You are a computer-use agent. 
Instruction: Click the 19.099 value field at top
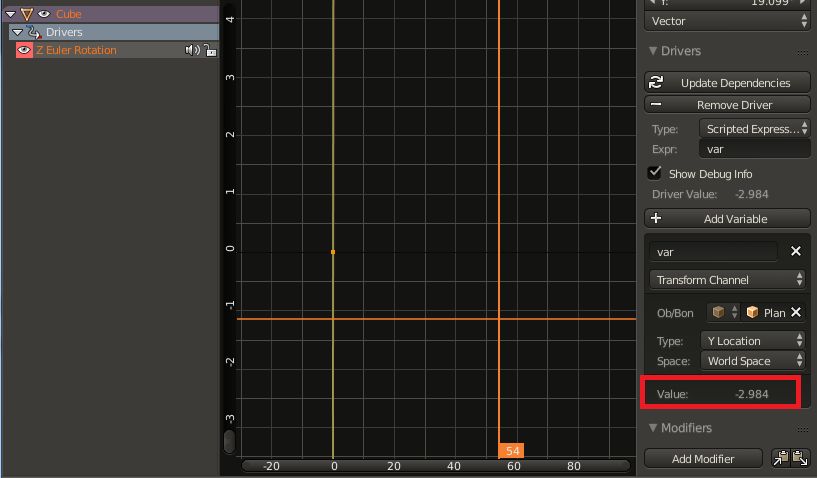pyautogui.click(x=727, y=3)
